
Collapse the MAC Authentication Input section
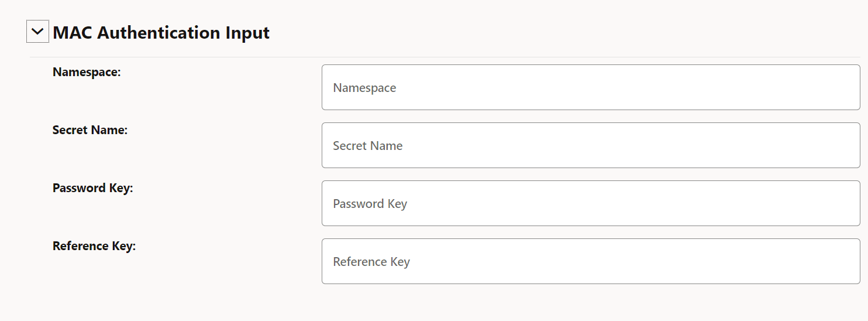(37, 32)
